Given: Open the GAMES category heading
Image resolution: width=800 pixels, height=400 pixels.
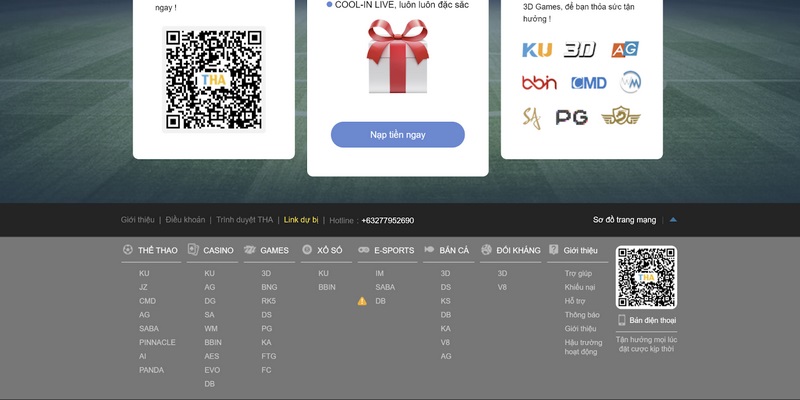Looking at the screenshot, I should click(274, 250).
